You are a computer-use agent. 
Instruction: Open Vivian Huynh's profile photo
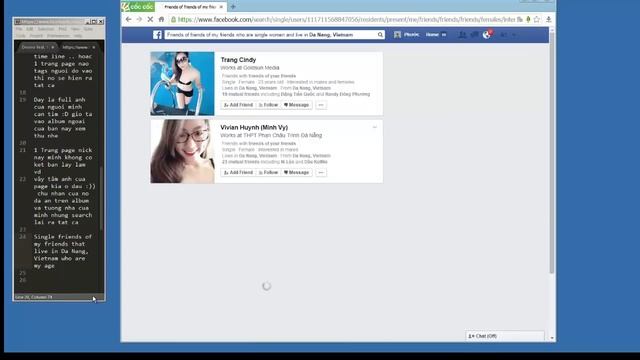click(182, 151)
